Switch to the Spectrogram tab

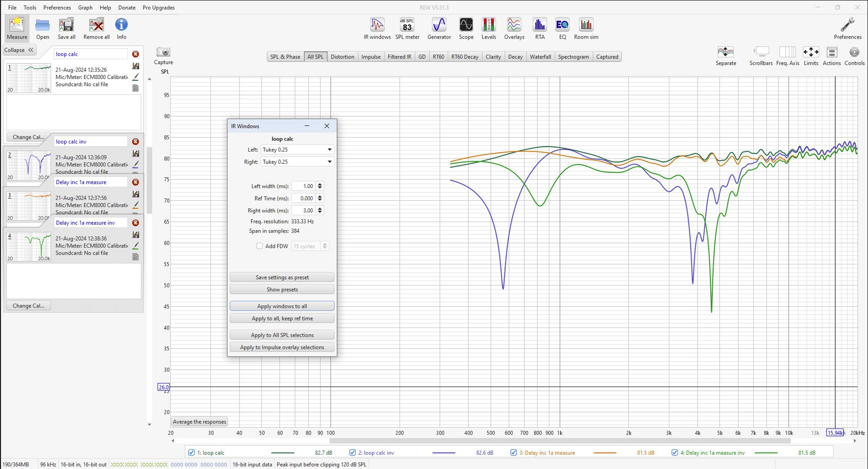coord(573,57)
